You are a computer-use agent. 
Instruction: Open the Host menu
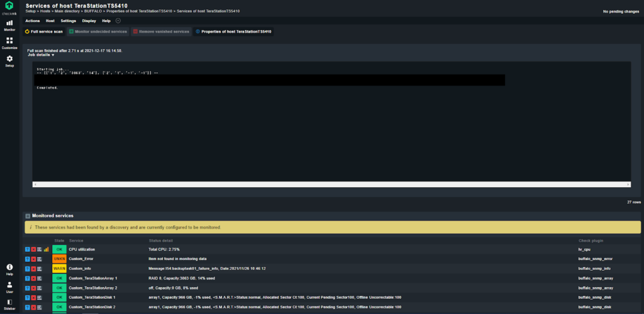pos(50,21)
